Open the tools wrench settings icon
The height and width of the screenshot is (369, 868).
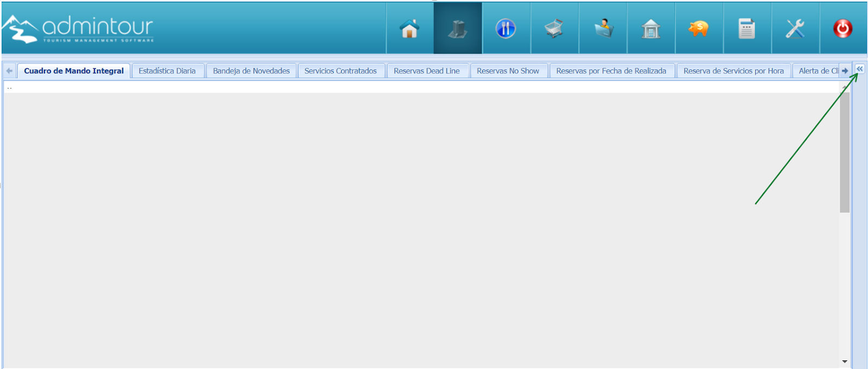[795, 28]
